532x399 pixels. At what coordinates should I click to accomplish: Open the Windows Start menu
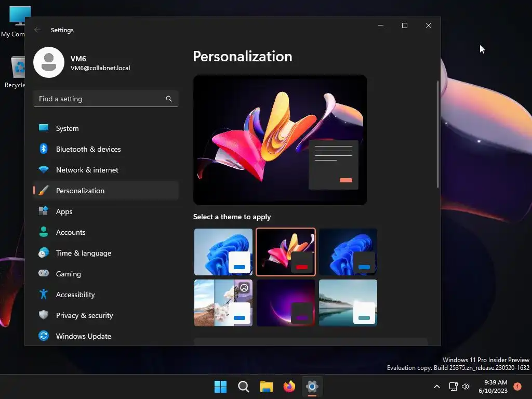(x=220, y=387)
